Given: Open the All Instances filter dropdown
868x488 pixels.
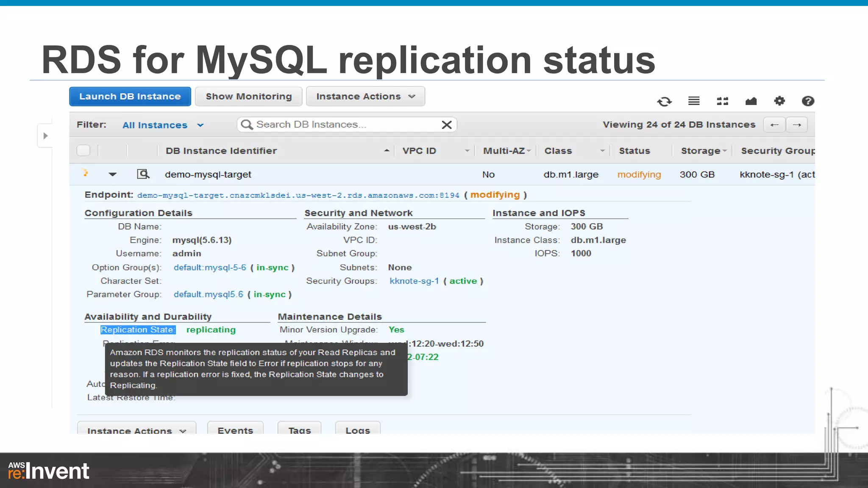Looking at the screenshot, I should pos(163,125).
